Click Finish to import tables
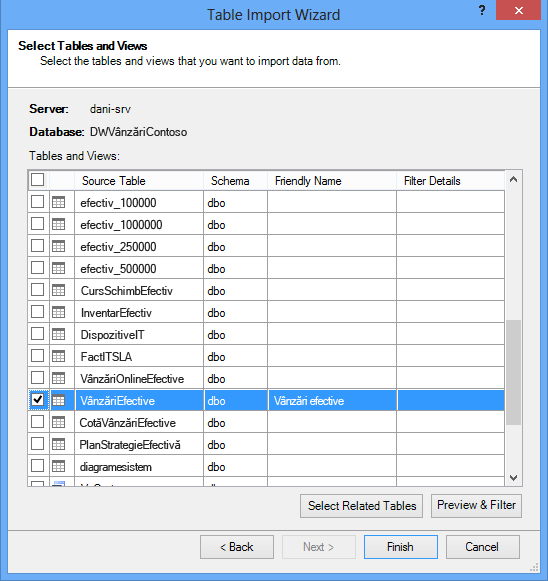548x581 pixels. coord(401,547)
